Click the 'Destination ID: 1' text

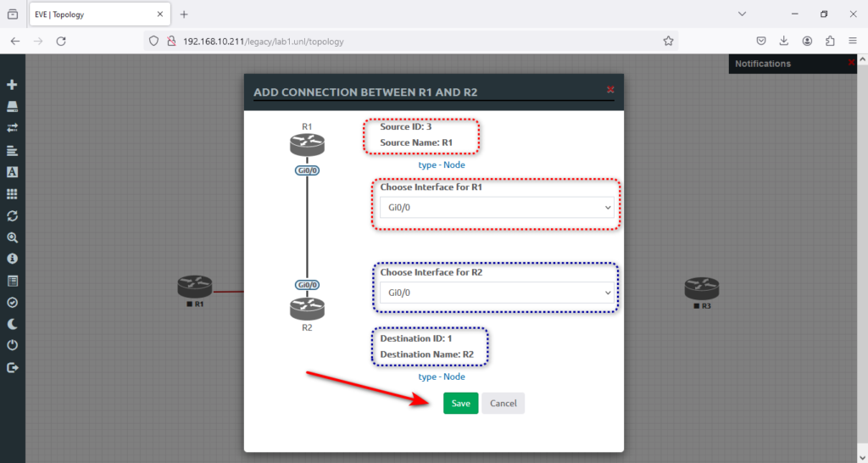[x=415, y=338]
